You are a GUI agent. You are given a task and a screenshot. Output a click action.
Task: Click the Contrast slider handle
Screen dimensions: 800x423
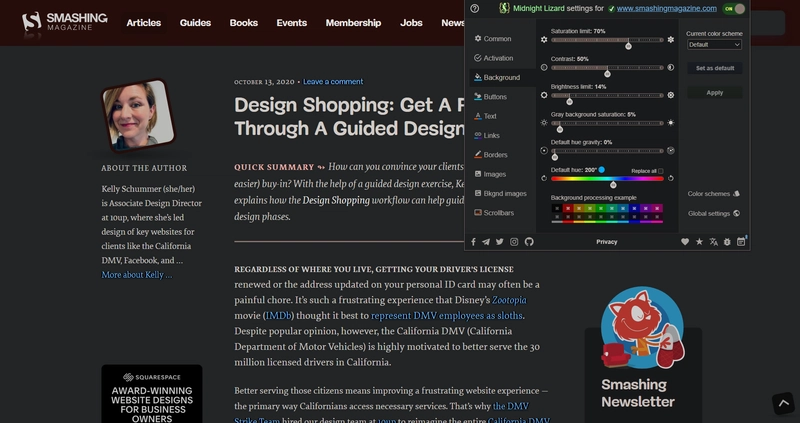(607, 74)
